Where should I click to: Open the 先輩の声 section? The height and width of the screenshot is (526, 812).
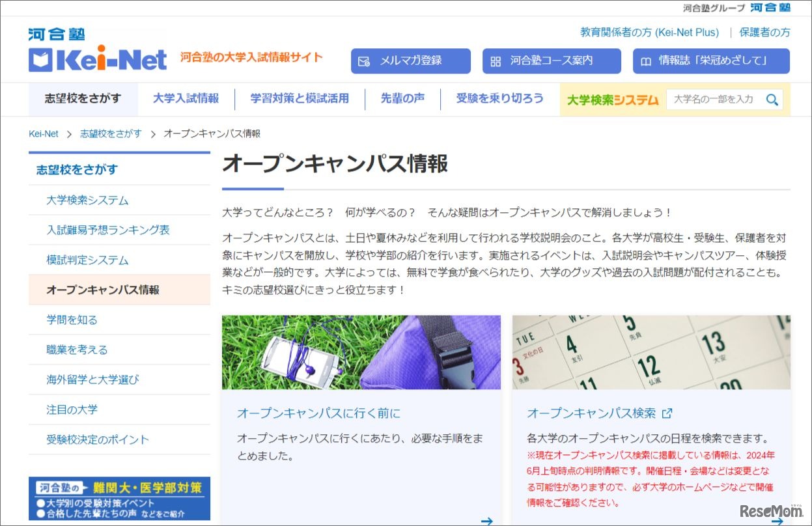click(x=404, y=99)
